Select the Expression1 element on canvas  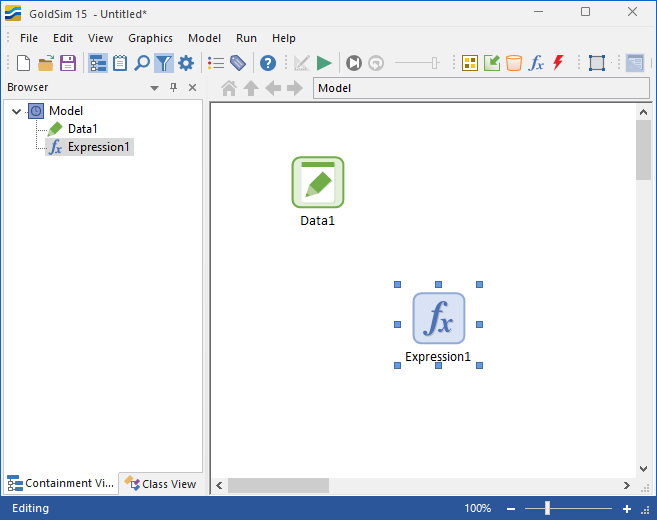pos(439,318)
